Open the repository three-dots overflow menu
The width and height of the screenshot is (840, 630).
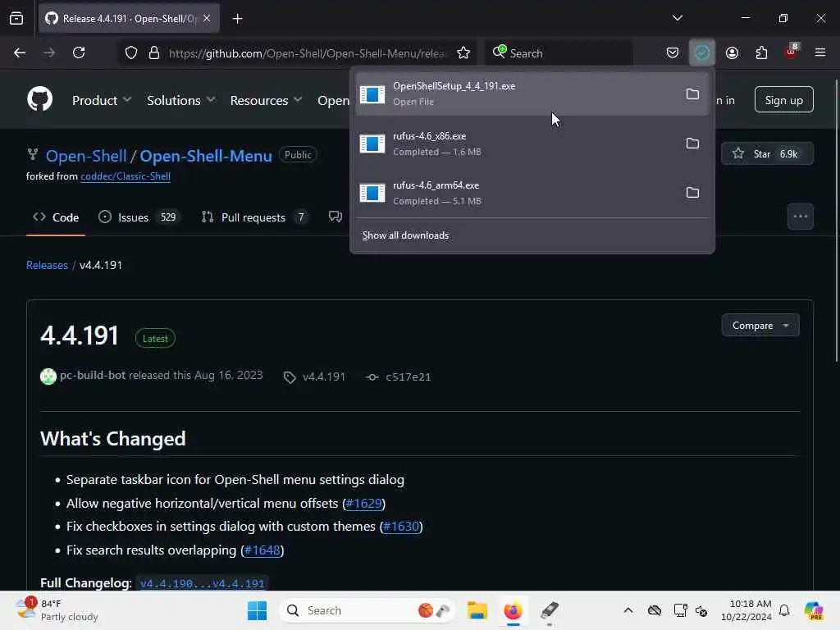(x=801, y=217)
